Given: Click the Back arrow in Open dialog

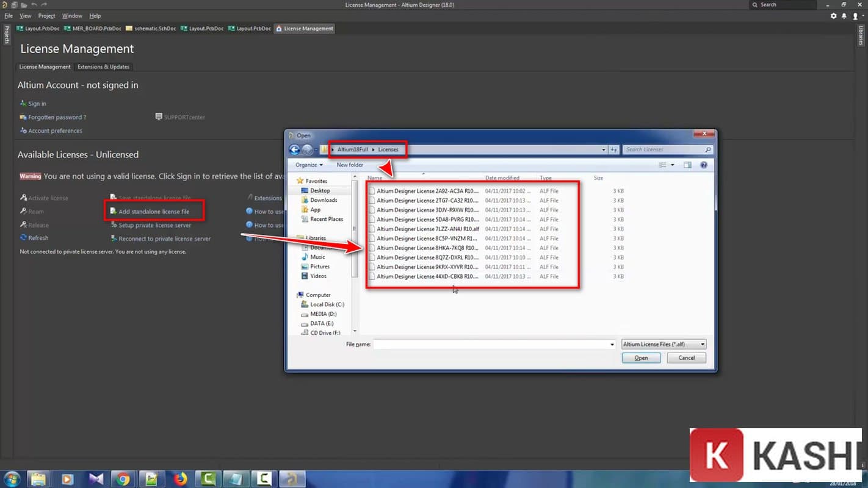Looking at the screenshot, I should click(x=295, y=149).
